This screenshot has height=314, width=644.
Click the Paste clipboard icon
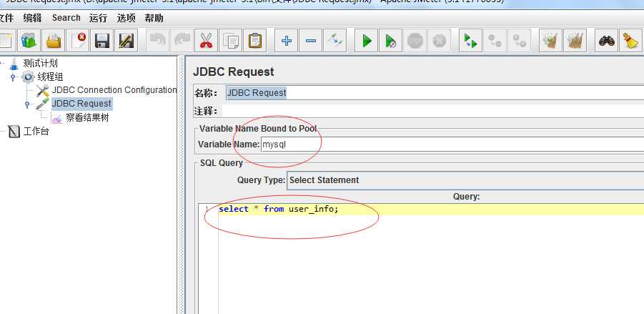pos(254,41)
